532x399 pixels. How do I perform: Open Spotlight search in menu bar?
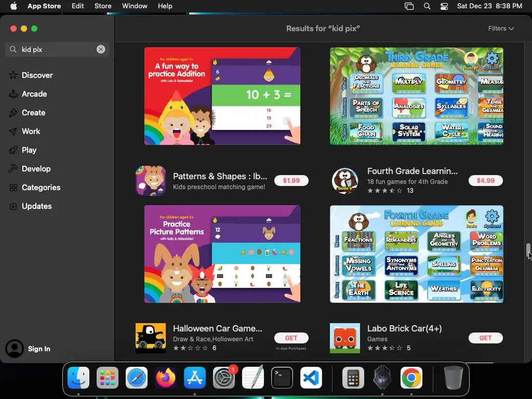click(427, 6)
